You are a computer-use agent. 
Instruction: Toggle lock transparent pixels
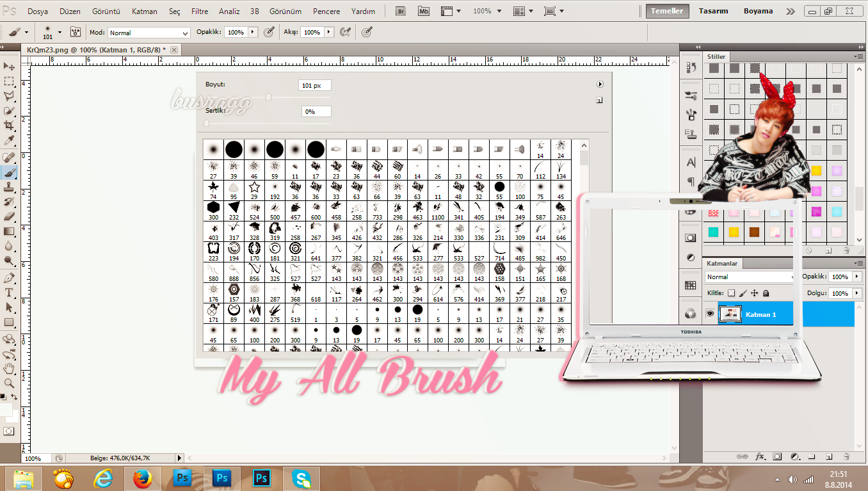(732, 293)
